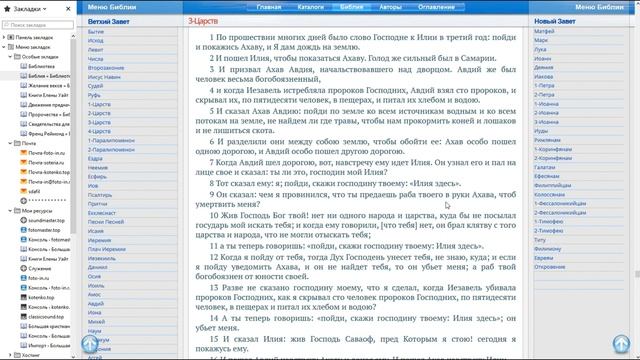640x360 pixels.
Task: Open the book Исход
Action: [96, 40]
